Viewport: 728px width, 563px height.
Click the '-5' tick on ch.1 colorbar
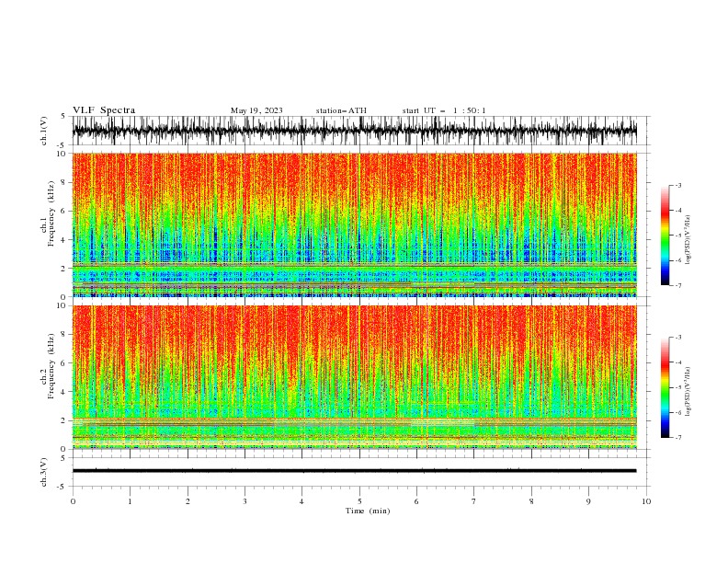click(x=678, y=236)
